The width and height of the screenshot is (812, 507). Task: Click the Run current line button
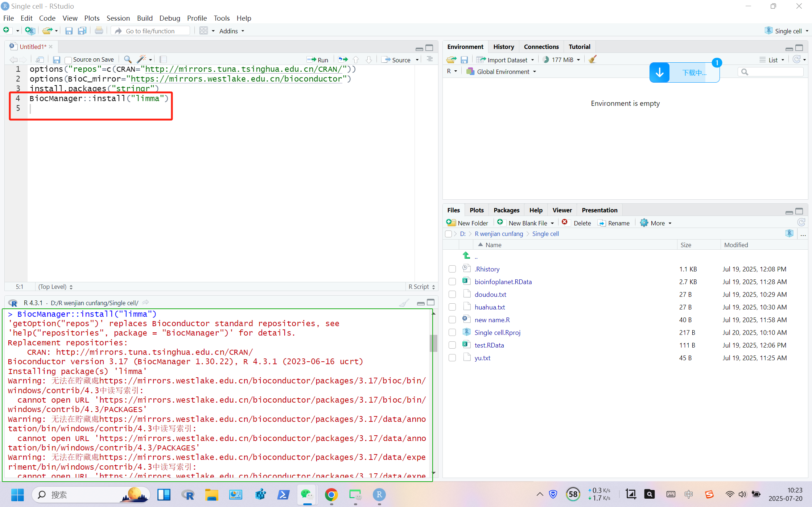(317, 60)
